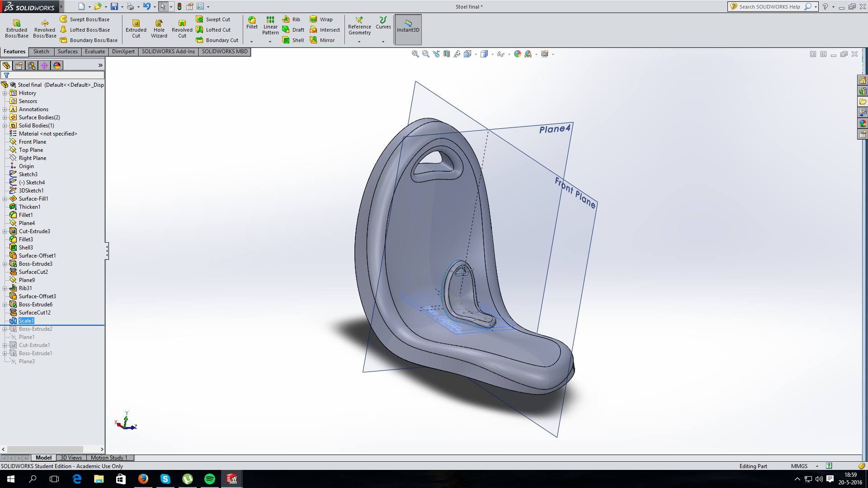868x488 pixels.
Task: Toggle the Instant3D mode button
Action: [408, 29]
